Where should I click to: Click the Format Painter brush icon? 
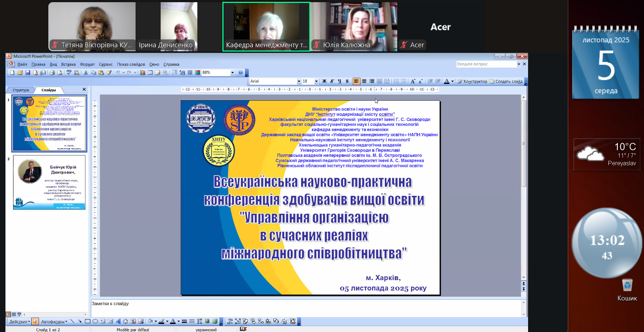pos(109,73)
